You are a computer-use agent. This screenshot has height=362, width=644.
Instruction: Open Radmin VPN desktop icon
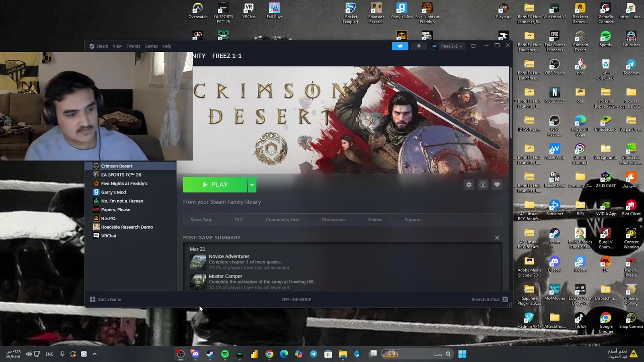(x=529, y=321)
